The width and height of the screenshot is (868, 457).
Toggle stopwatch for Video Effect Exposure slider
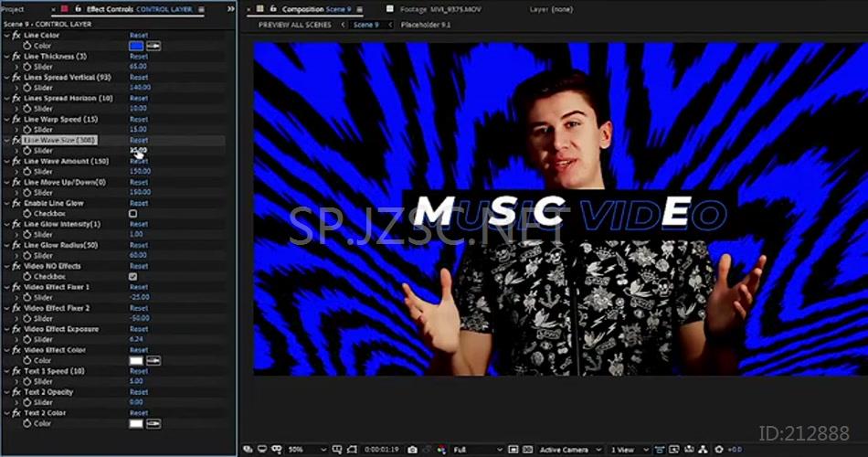(27, 340)
